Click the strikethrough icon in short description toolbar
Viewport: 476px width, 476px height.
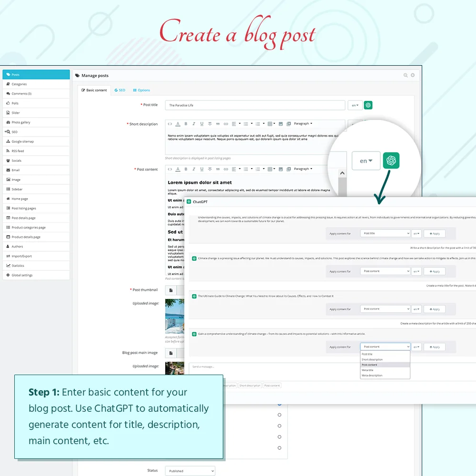click(209, 123)
